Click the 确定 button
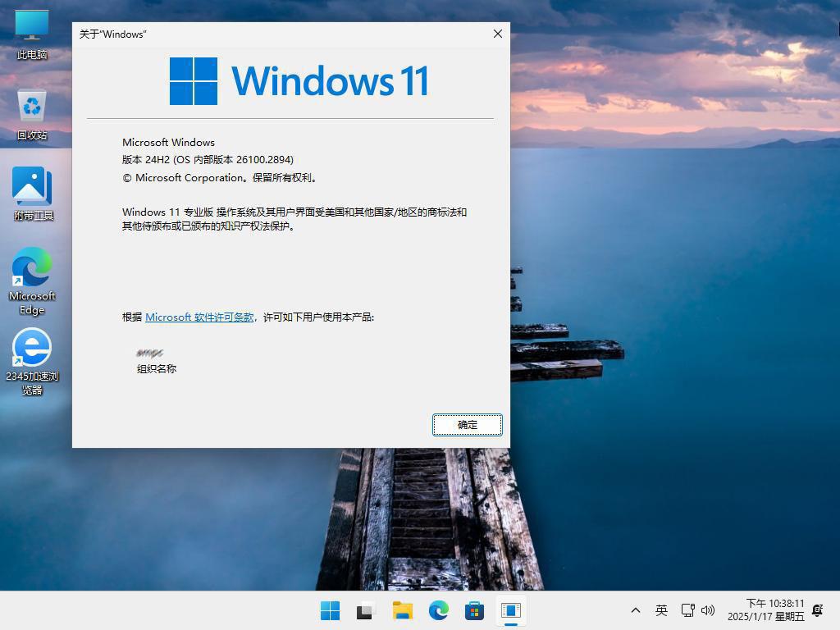The image size is (840, 630). (x=467, y=425)
